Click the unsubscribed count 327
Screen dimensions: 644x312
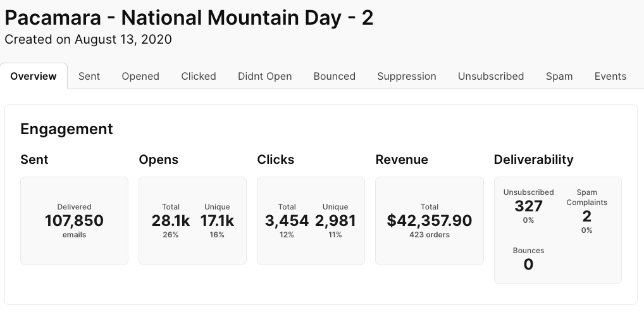(529, 206)
